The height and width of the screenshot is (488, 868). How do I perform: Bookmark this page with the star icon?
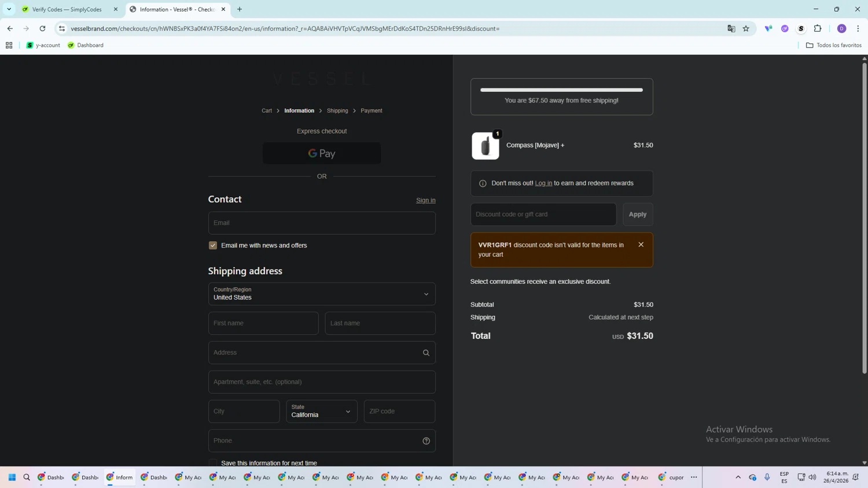click(x=746, y=28)
